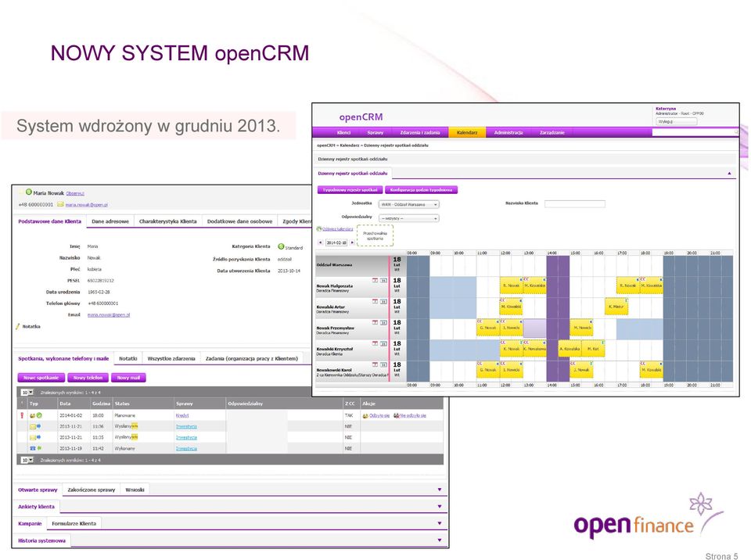Open Kowalski Krzysztof's day calendar icon
The width and height of the screenshot is (751, 560).
click(375, 343)
